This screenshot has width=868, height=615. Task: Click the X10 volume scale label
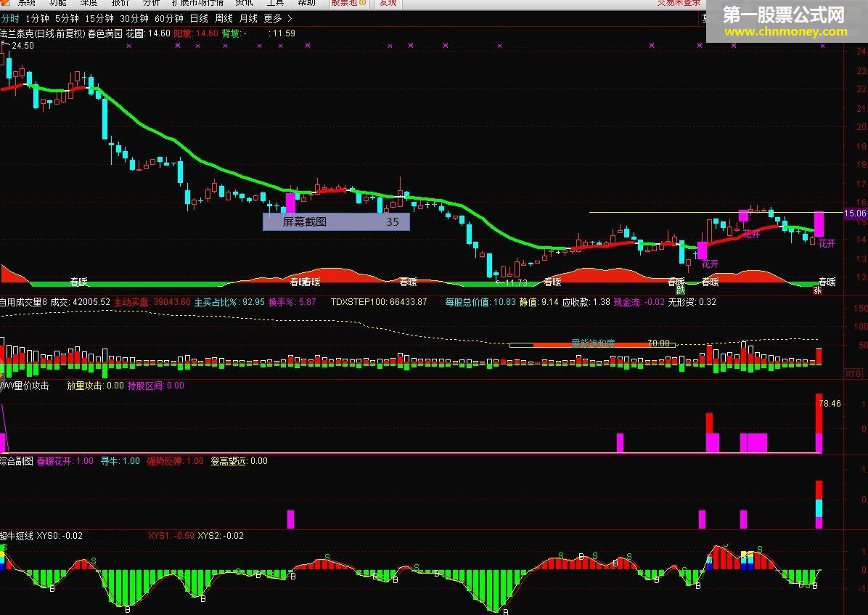(853, 373)
